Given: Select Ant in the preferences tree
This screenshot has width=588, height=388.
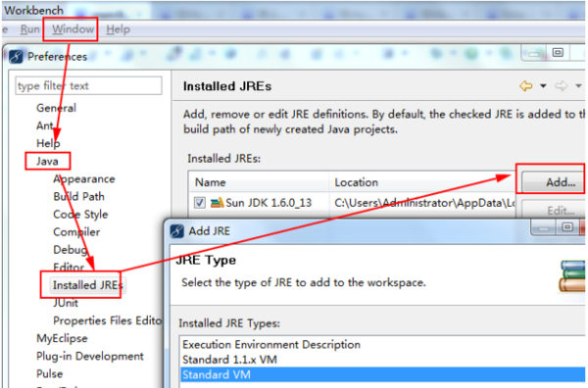Looking at the screenshot, I should 45,125.
